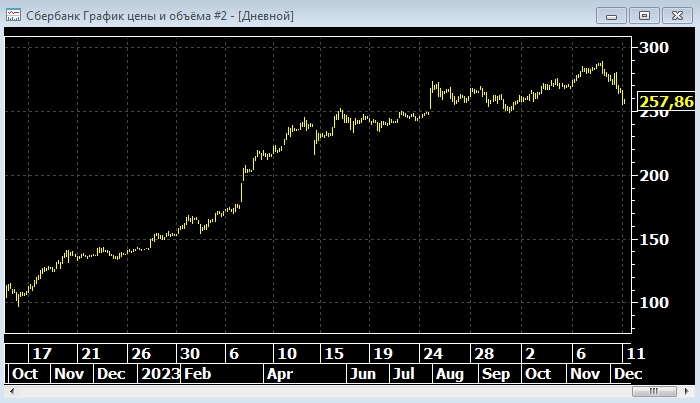Click the Apr month on time axis

(x=280, y=373)
